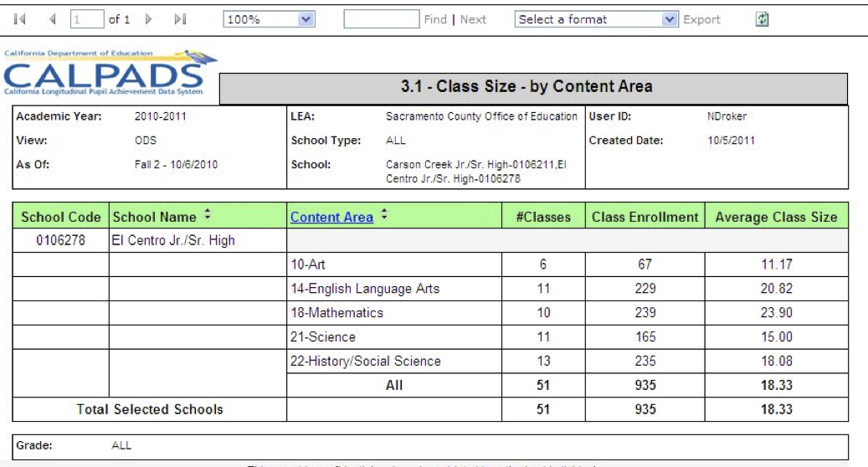Screen dimensions: 868x467
Task: Go to next page arrow
Action: [x=148, y=19]
